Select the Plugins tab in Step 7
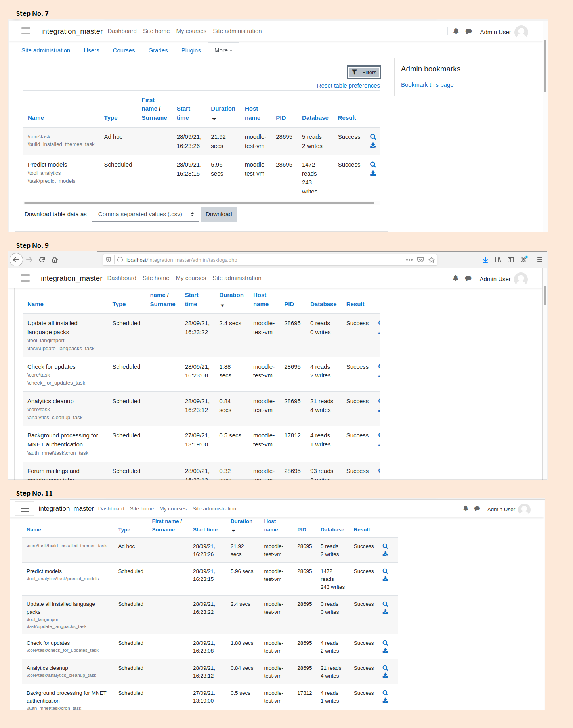Viewport: 573px width, 728px height. tap(191, 50)
